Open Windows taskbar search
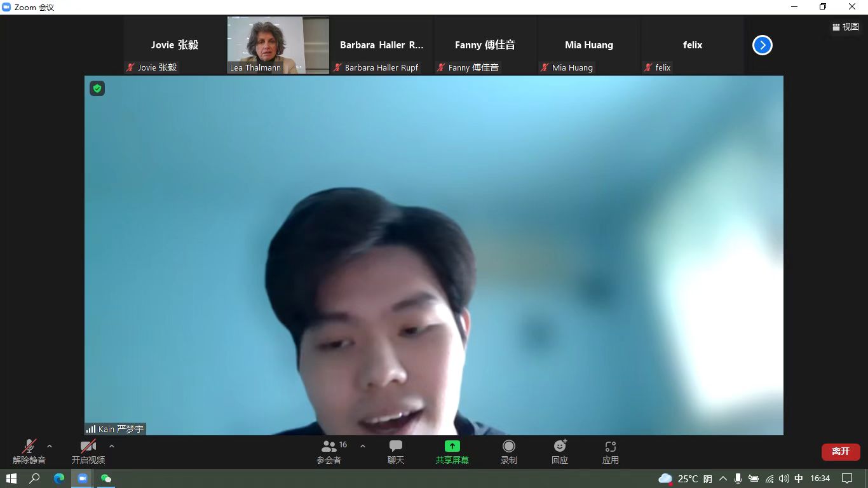This screenshot has width=868, height=488. tap(35, 478)
